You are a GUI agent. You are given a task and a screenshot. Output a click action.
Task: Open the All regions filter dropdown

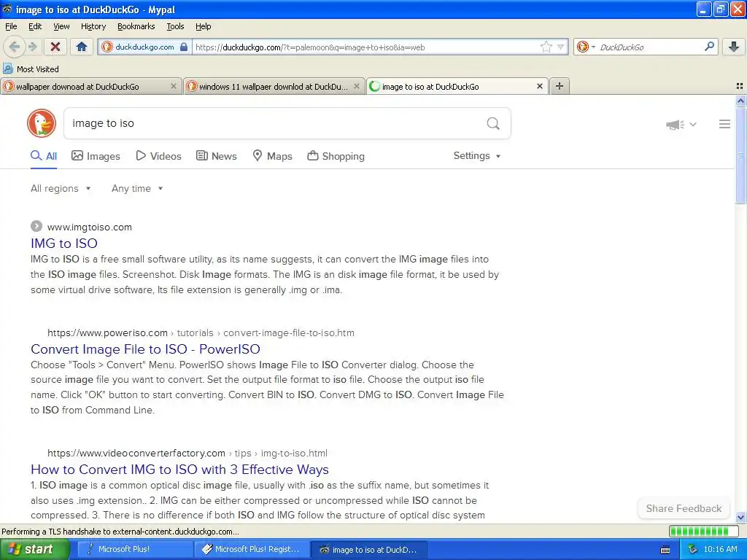coord(61,189)
